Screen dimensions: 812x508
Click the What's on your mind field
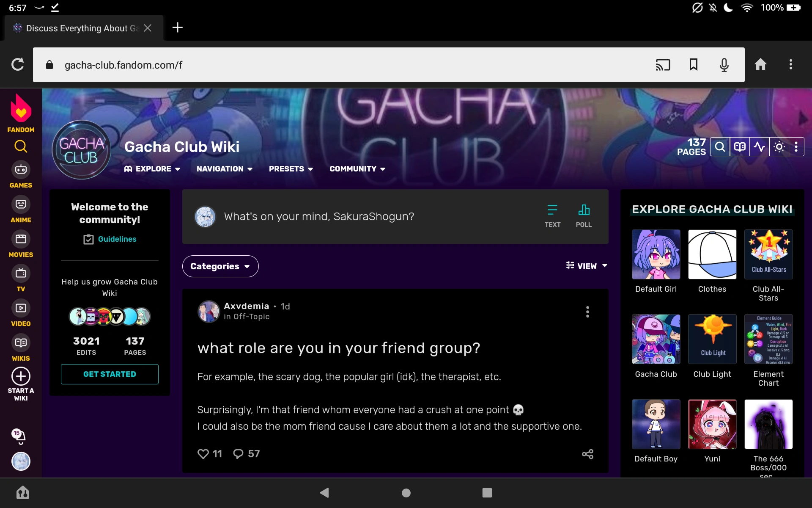pyautogui.click(x=319, y=217)
